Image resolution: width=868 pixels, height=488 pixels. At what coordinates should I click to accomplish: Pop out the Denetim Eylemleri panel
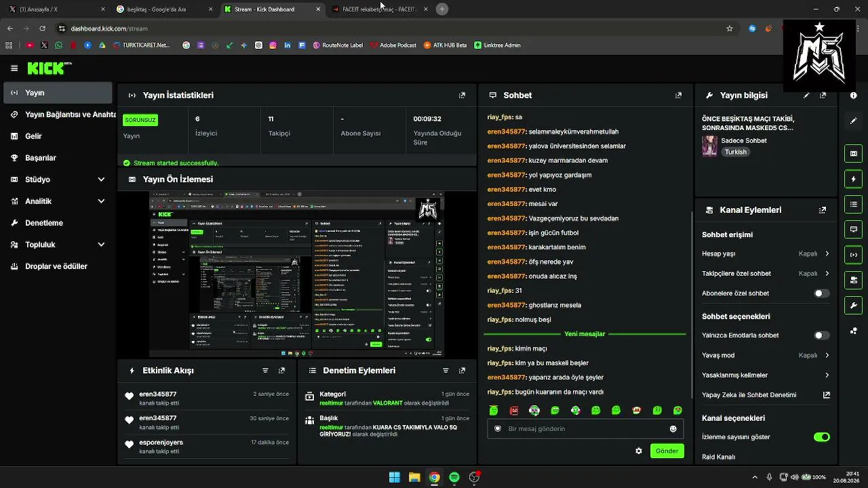coord(462,371)
